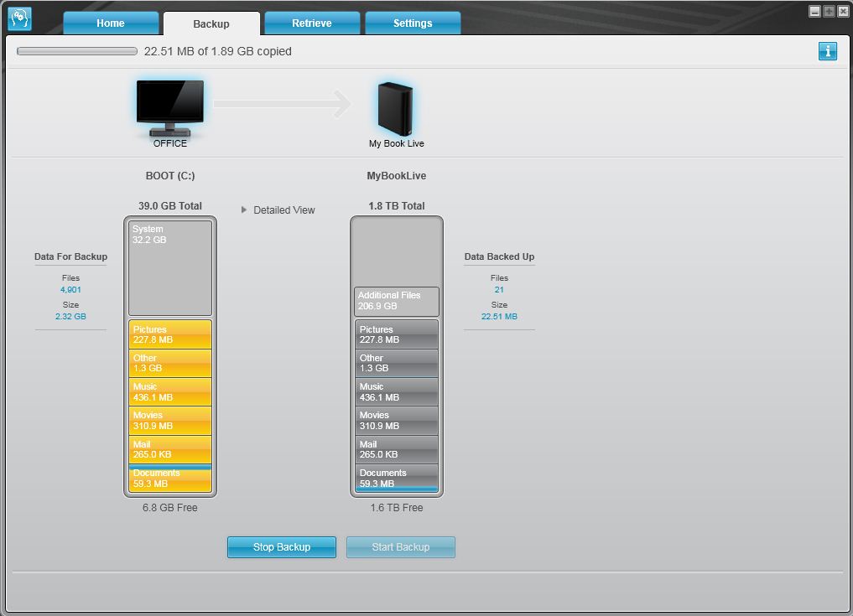This screenshot has width=853, height=616.
Task: Click the BOOT (C:) drive label
Action: 170,176
